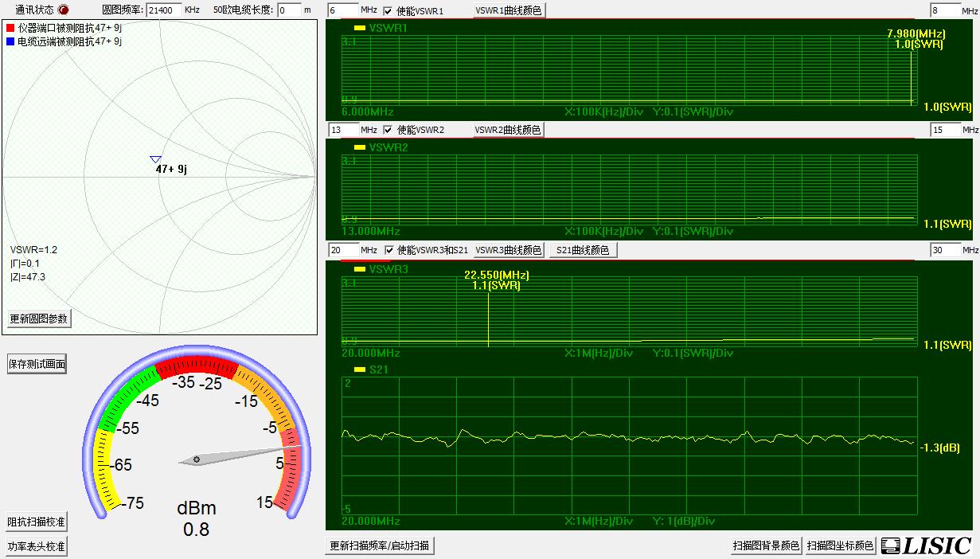Screen dimensions: 980x559
Task: Disable the 使能VSWR2 checkbox
Action: click(x=388, y=130)
